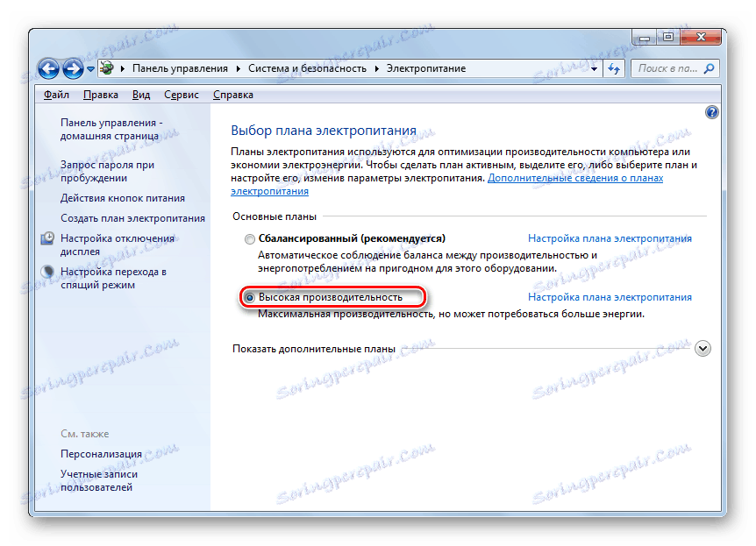Open 'Запрос пароля при пробуждении'
The height and width of the screenshot is (546, 756).
[x=107, y=171]
